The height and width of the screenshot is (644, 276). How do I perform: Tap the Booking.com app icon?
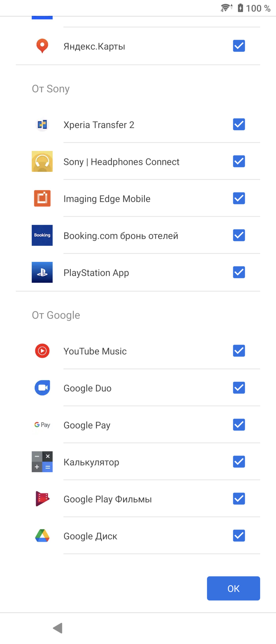point(42,235)
